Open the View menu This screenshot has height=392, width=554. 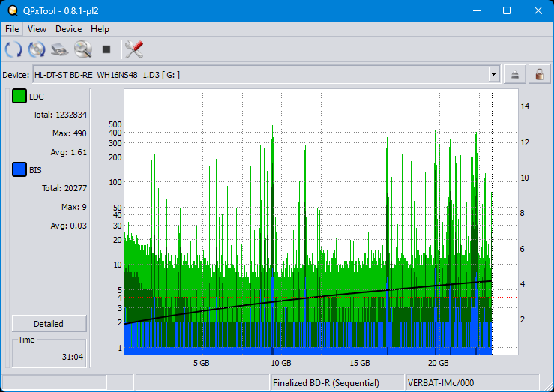[x=37, y=29]
